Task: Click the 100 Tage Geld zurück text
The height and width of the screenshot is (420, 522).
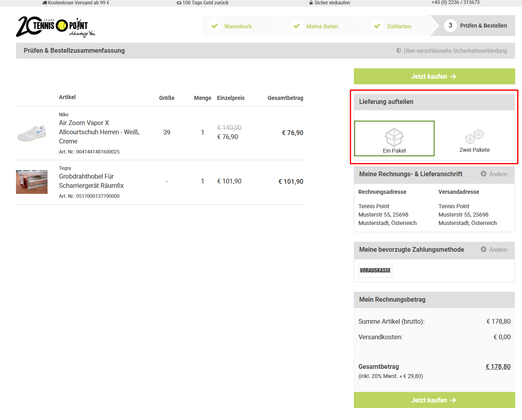Action: pos(205,3)
